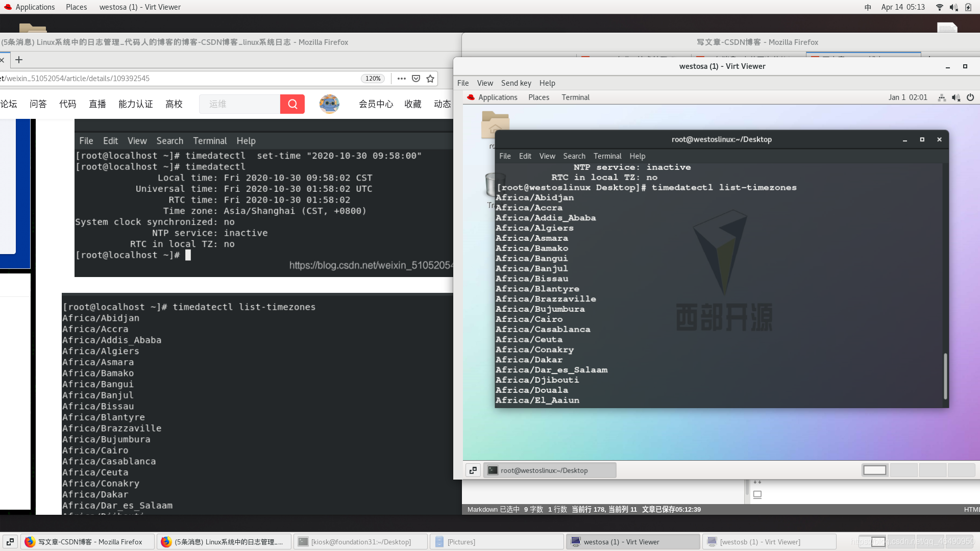Open CSDN 收藏 page
The image size is (980, 551).
point(413,104)
